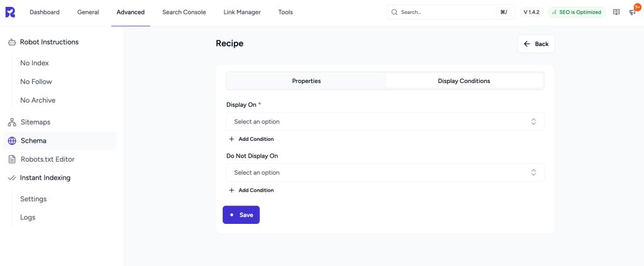
Task: Open No Index in sidebar
Action: click(x=35, y=63)
